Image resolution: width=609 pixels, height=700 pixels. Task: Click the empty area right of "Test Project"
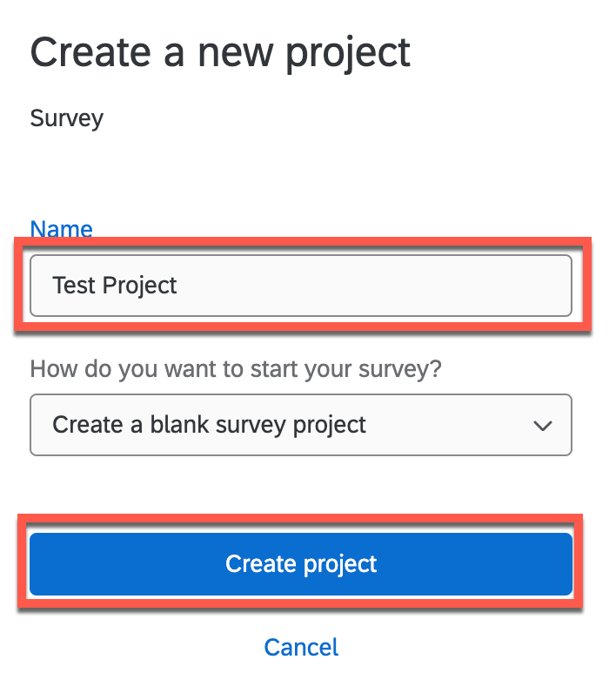(391, 285)
